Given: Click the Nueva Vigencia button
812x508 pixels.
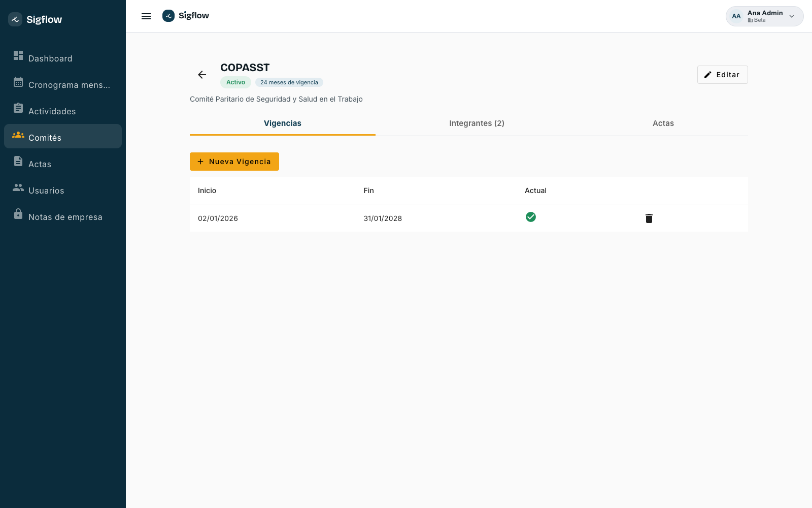Looking at the screenshot, I should point(234,162).
